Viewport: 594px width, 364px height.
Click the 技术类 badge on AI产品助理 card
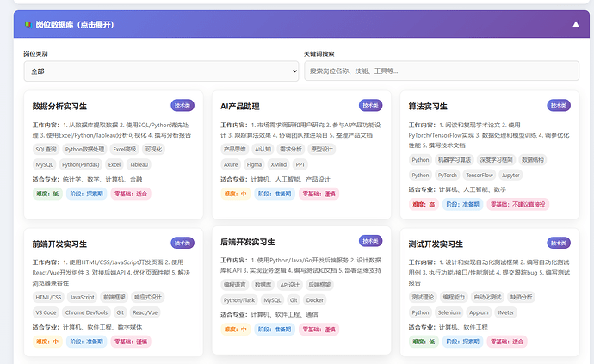tap(370, 106)
